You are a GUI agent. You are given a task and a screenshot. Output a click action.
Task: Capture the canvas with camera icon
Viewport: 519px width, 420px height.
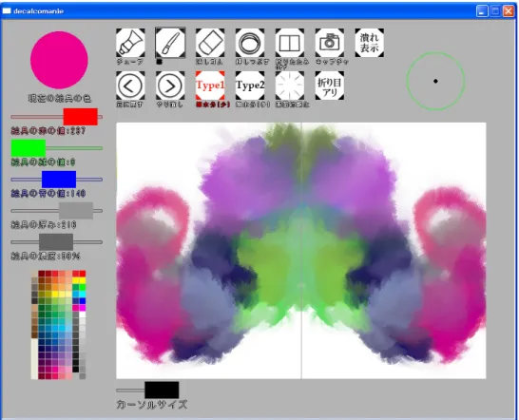pyautogui.click(x=329, y=43)
